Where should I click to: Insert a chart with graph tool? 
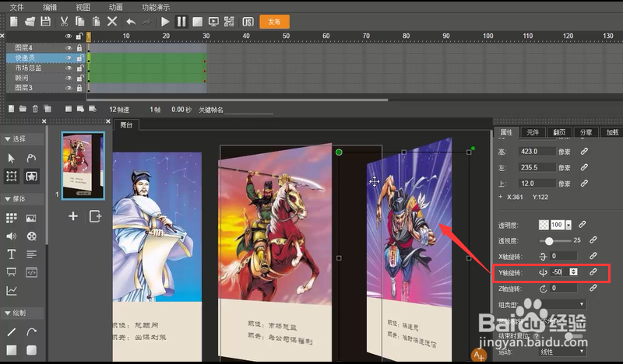pos(12,291)
